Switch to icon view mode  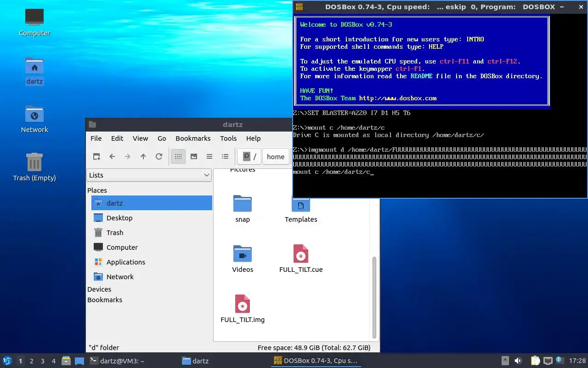point(178,156)
